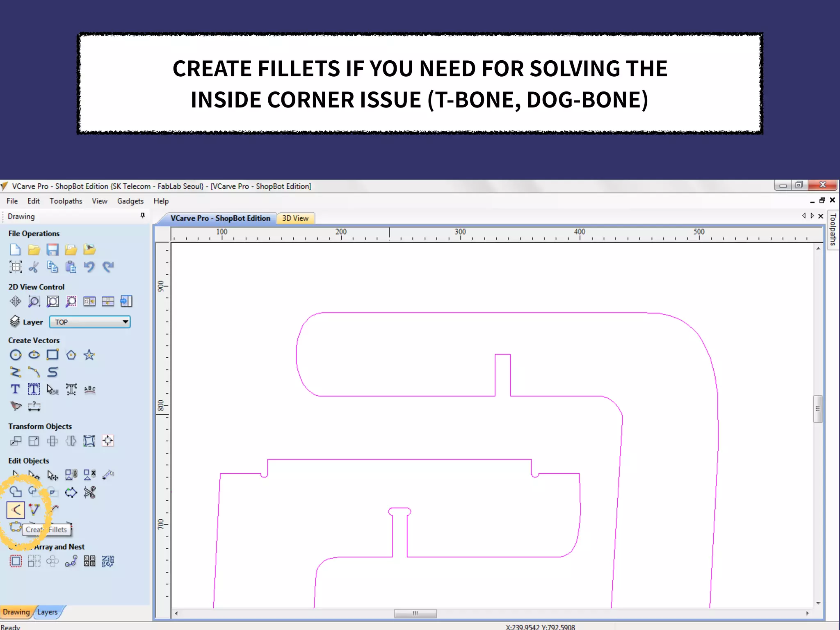Screen dimensions: 840x630
Task: Expand the Toolpaths side panel
Action: point(833,230)
